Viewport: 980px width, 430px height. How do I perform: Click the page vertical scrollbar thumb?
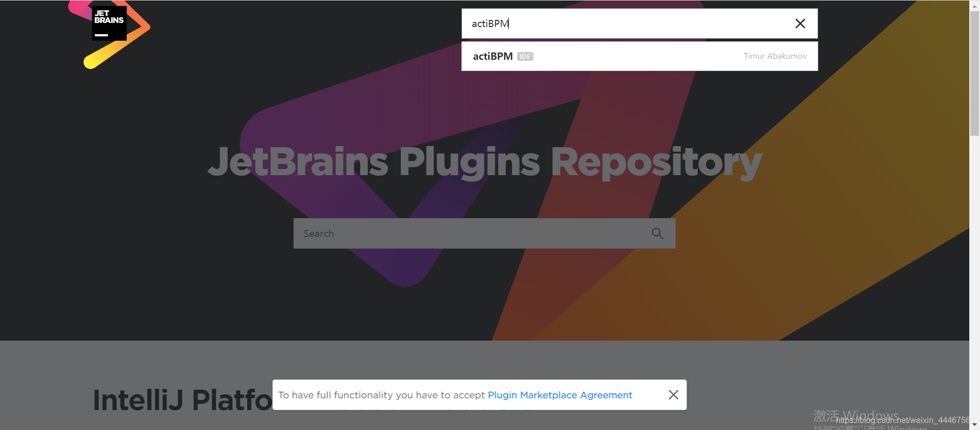[974, 73]
